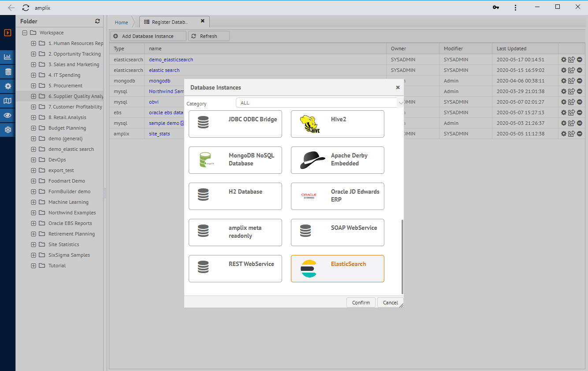Open the site_stats instance link
Image resolution: width=588 pixels, height=371 pixels.
159,134
